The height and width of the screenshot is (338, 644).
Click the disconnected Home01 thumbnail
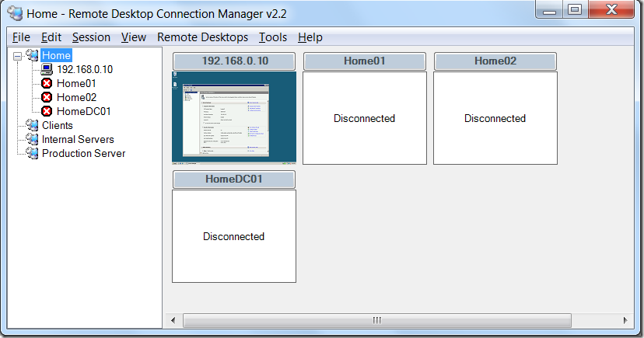pyautogui.click(x=365, y=118)
